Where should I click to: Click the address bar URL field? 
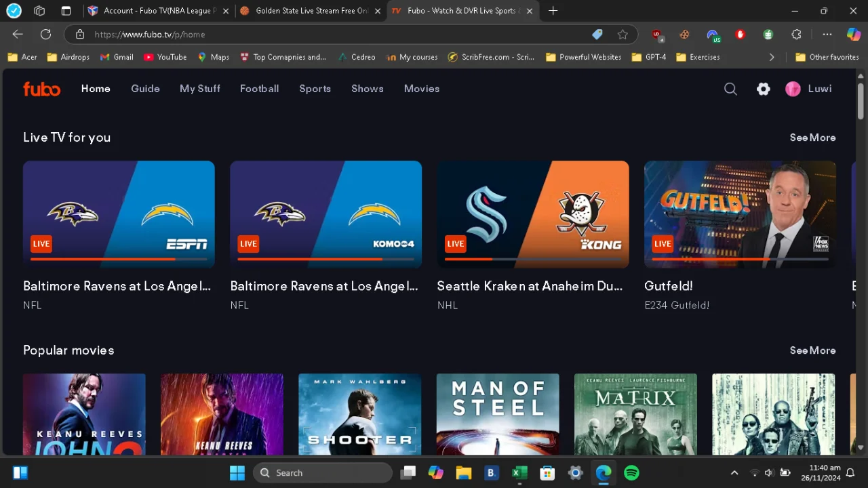click(x=339, y=35)
